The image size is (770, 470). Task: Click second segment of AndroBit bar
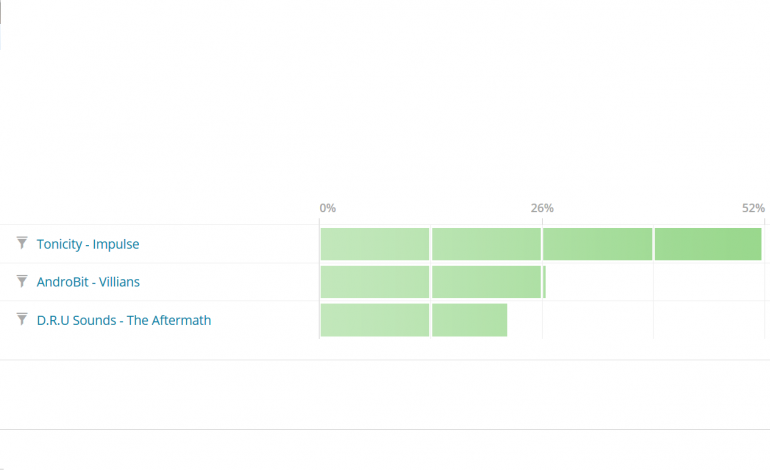[486, 282]
